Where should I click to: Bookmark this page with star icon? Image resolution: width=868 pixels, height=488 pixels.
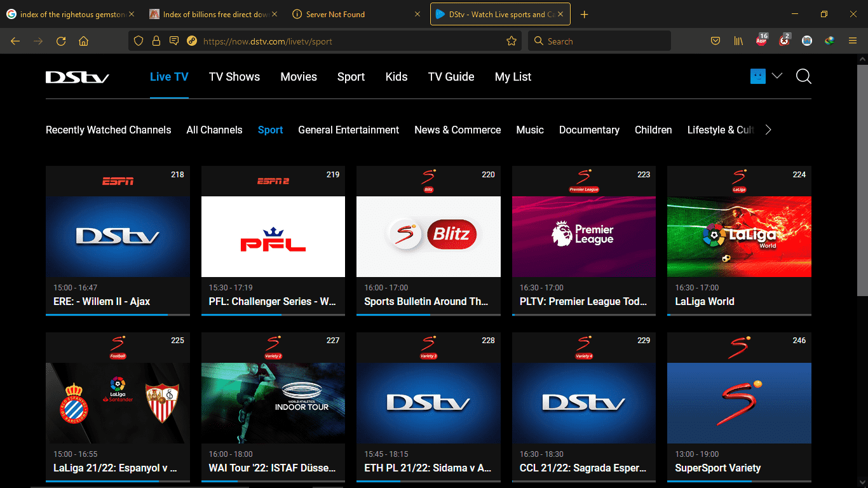512,41
